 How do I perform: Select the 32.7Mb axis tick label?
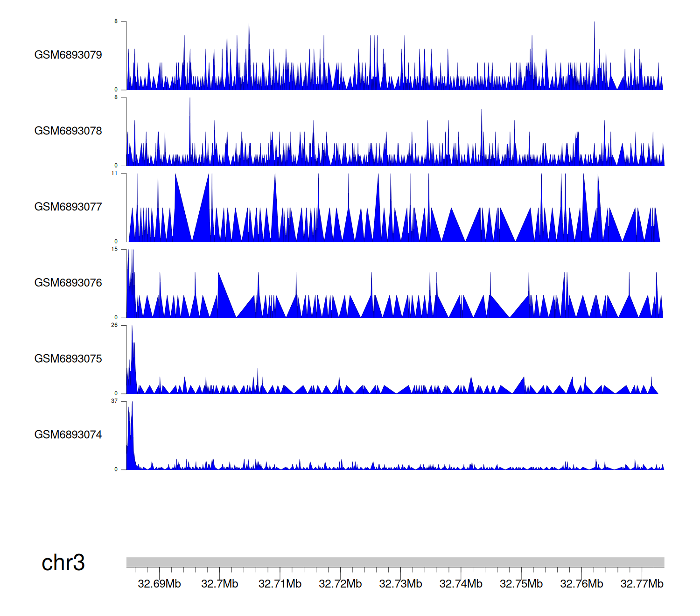pos(219,584)
